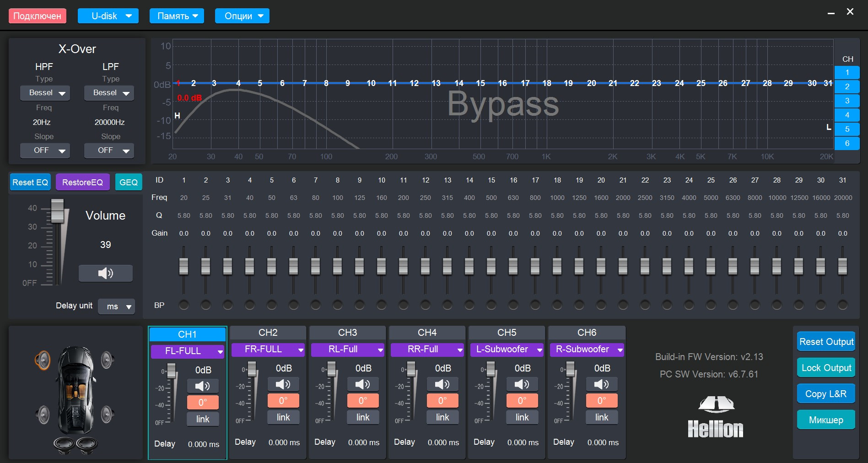Open the U-disk menu
The image size is (868, 463).
108,16
